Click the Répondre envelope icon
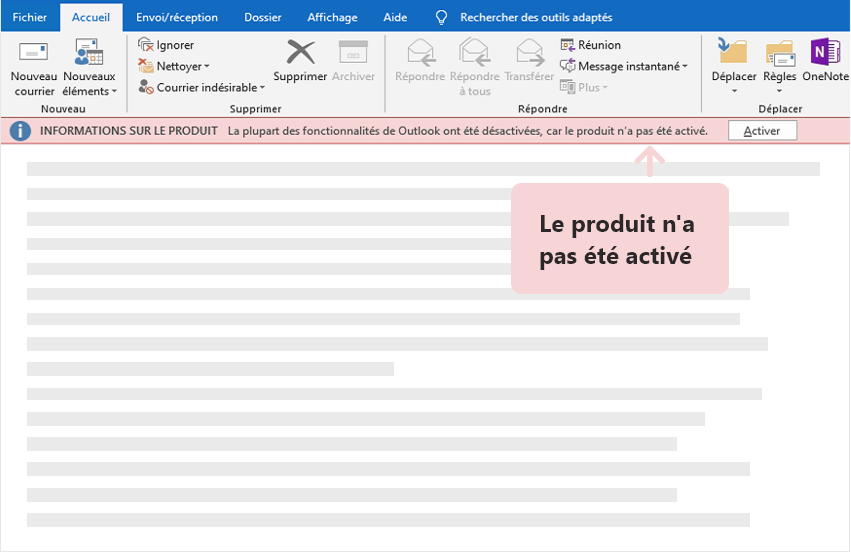The width and height of the screenshot is (851, 552). coord(420,52)
